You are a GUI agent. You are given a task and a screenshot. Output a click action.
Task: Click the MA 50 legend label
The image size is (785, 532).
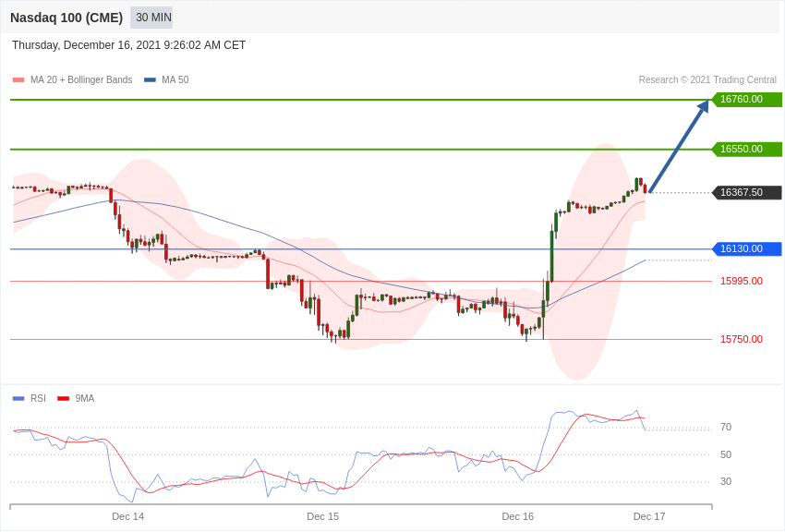click(175, 79)
